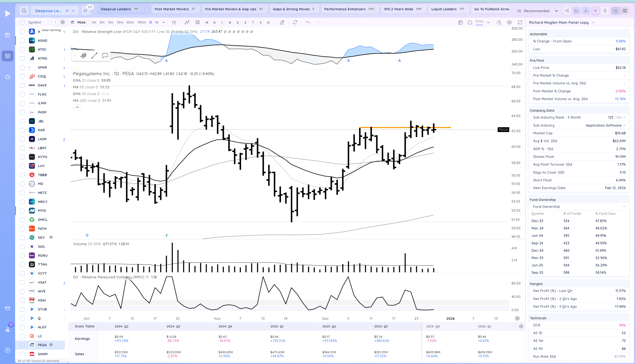Select the 65m timeframe button
This screenshot has width=635, height=364.
point(130,22)
